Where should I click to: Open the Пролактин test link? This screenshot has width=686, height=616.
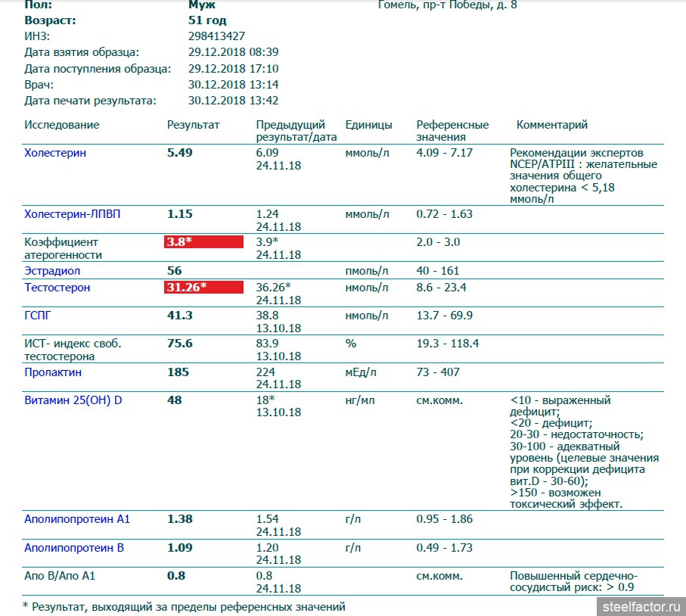tap(53, 372)
